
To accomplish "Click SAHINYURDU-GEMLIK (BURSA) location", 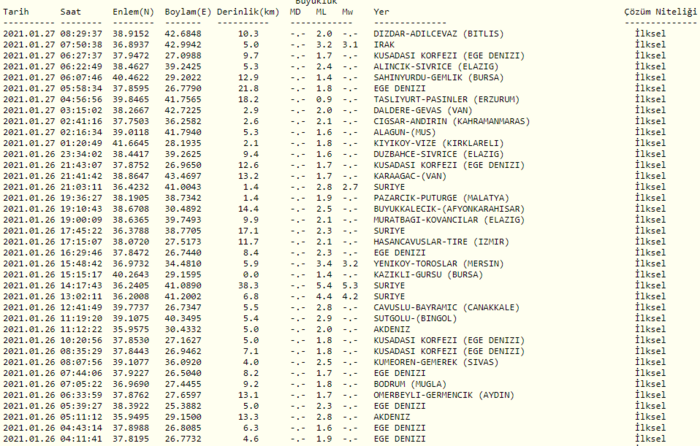I will [x=438, y=78].
